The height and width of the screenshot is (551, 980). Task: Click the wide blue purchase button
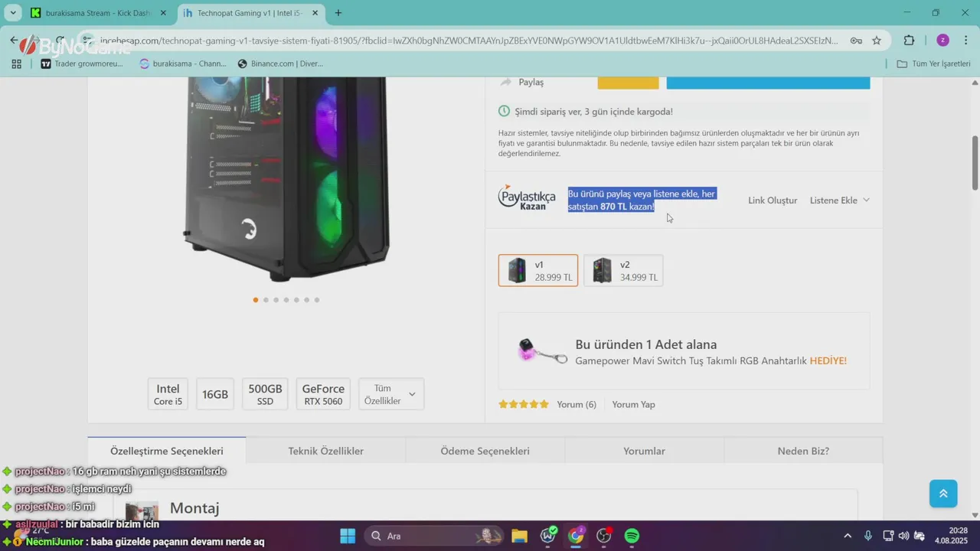pos(768,83)
